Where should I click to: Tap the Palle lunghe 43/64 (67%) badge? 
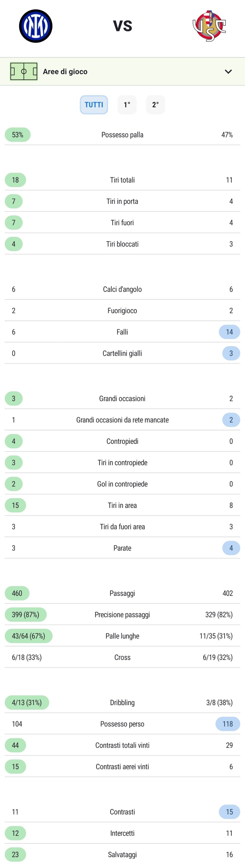[x=28, y=636]
